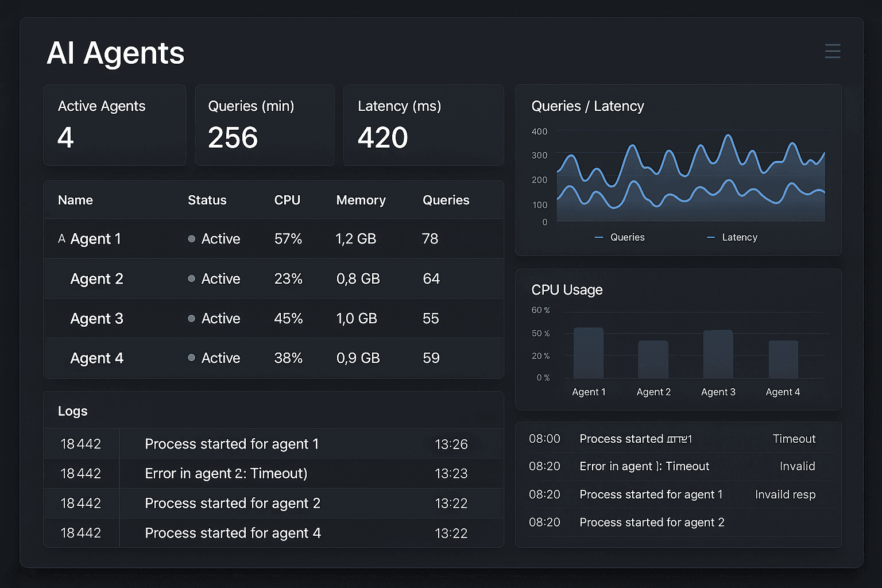The image size is (882, 588).
Task: Toggle the Queries legend marker
Action: (599, 237)
